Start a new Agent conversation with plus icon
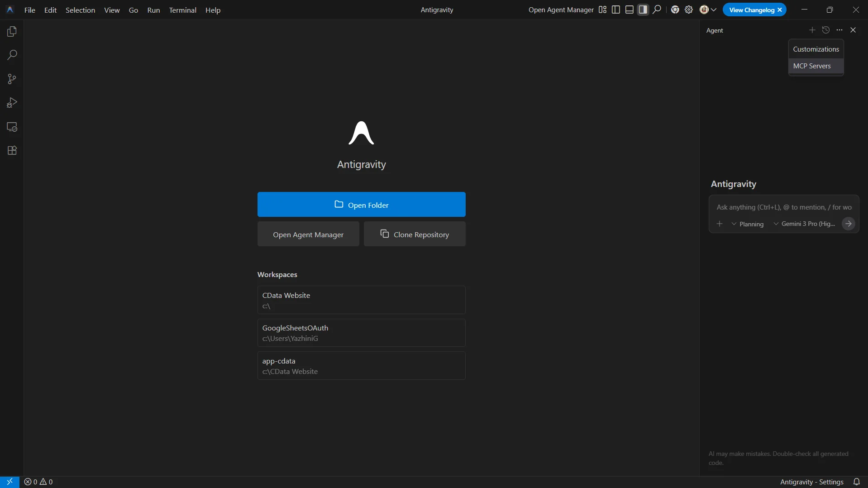868x488 pixels. tap(812, 30)
